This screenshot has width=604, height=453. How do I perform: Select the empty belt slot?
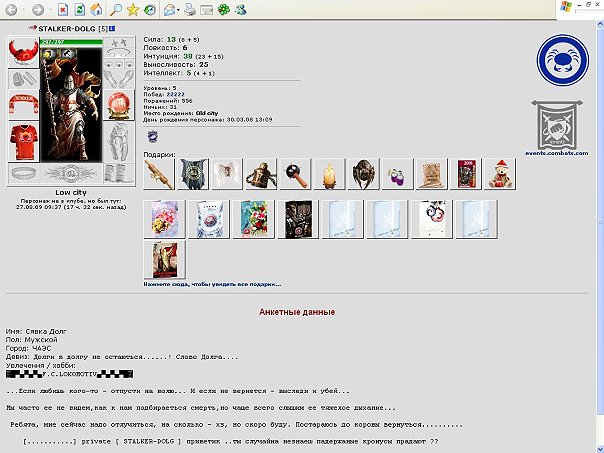tap(23, 173)
